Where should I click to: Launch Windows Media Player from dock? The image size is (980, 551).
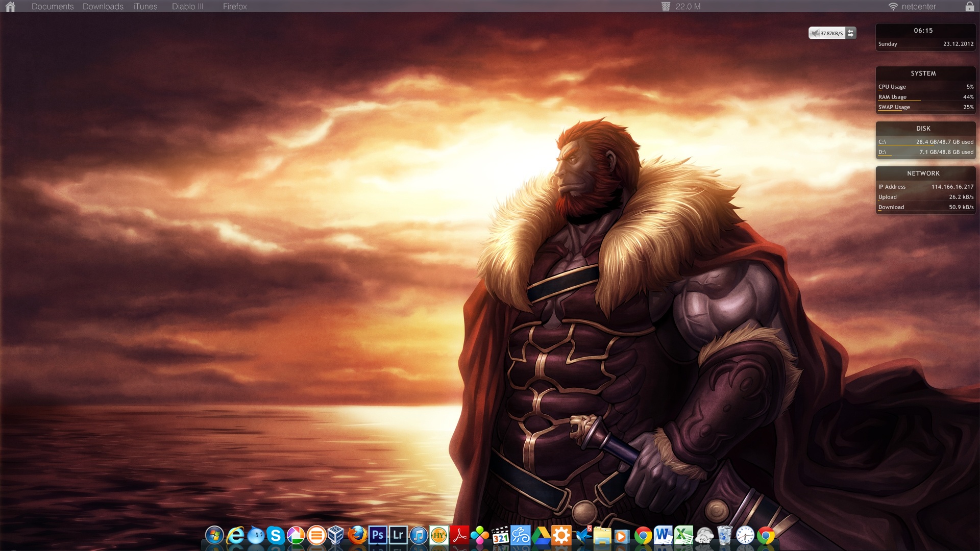coord(622,536)
